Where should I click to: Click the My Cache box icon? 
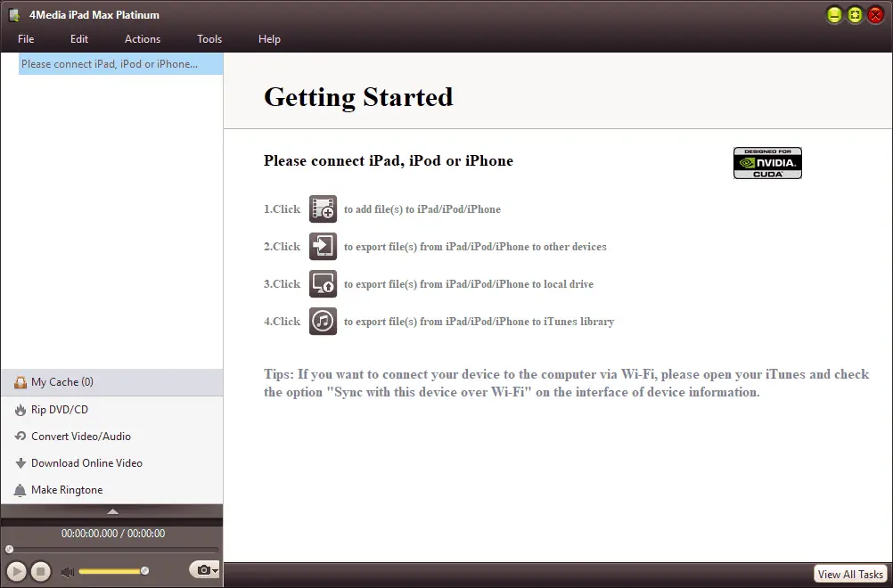point(20,382)
